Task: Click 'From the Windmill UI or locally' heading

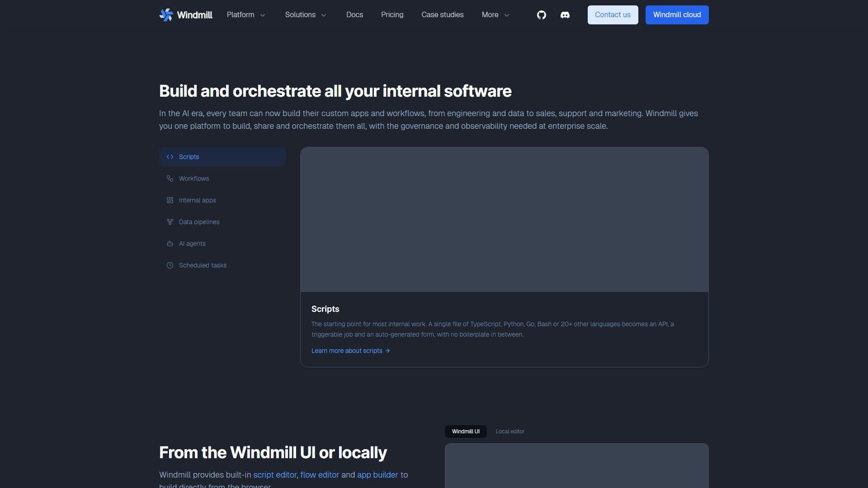Action: click(x=273, y=452)
